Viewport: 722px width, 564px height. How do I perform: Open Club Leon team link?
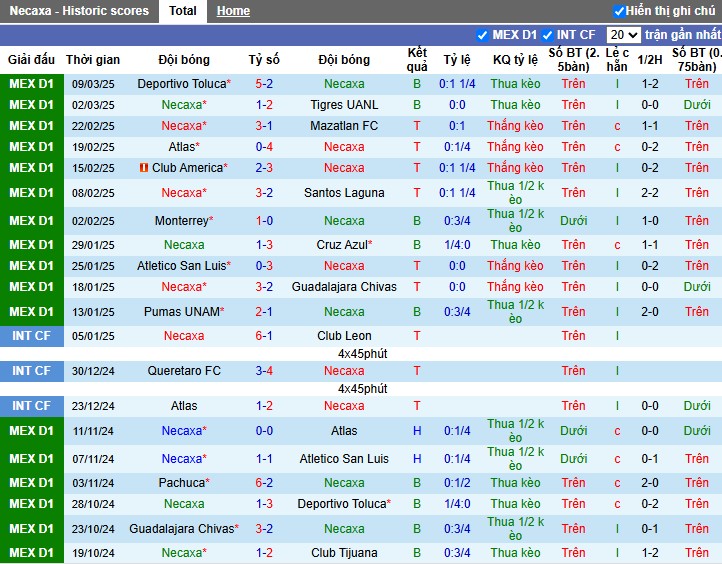[344, 336]
